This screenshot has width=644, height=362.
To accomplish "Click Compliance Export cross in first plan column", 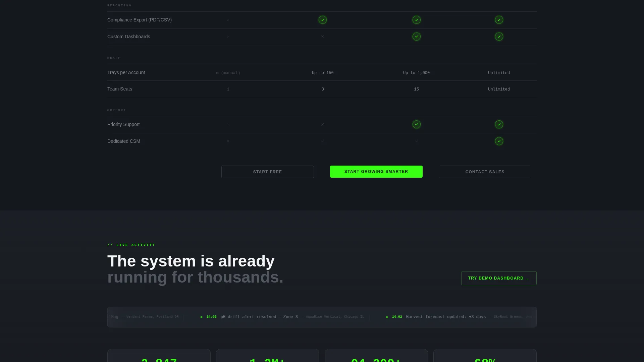I will tap(228, 20).
